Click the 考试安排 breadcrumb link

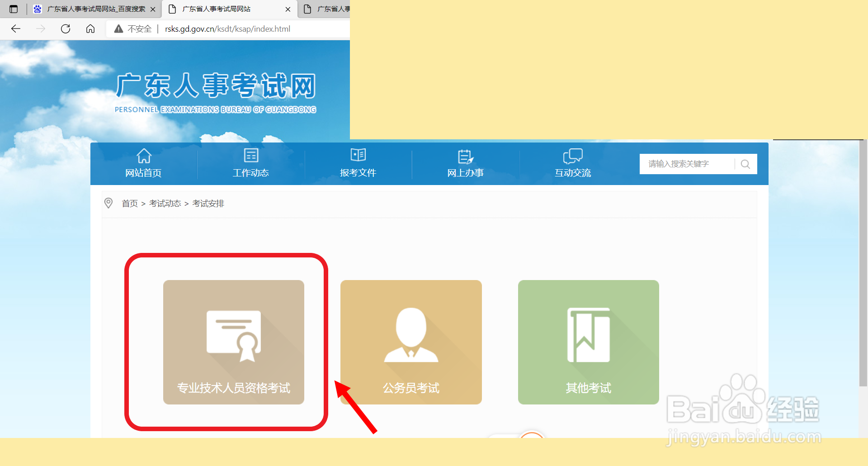tap(208, 204)
